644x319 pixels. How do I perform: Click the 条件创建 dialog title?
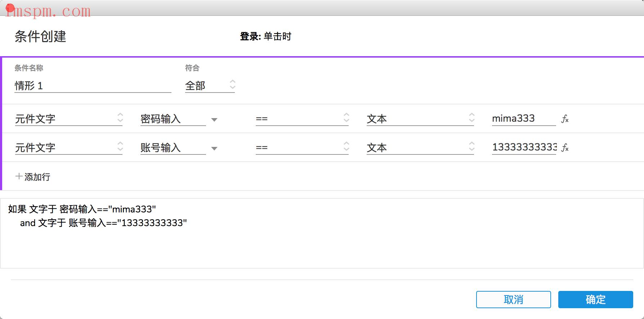[40, 36]
